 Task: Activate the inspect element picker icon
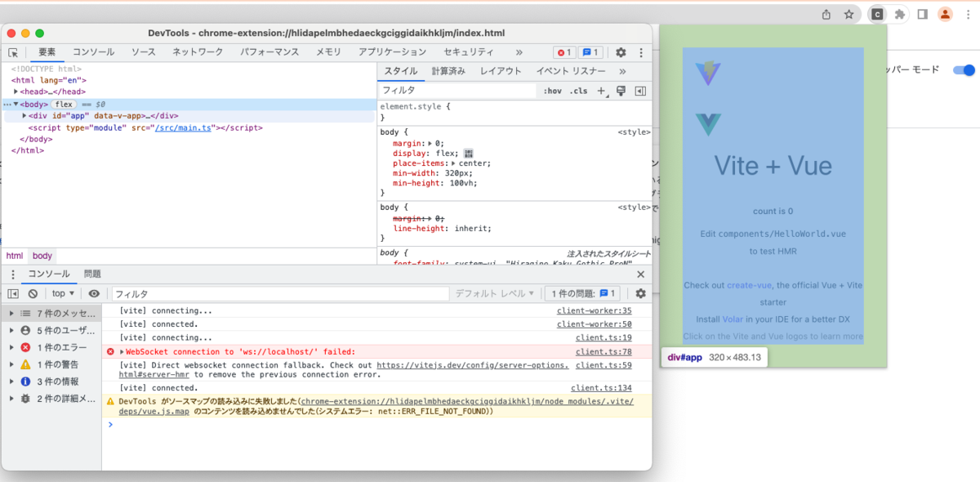[13, 52]
